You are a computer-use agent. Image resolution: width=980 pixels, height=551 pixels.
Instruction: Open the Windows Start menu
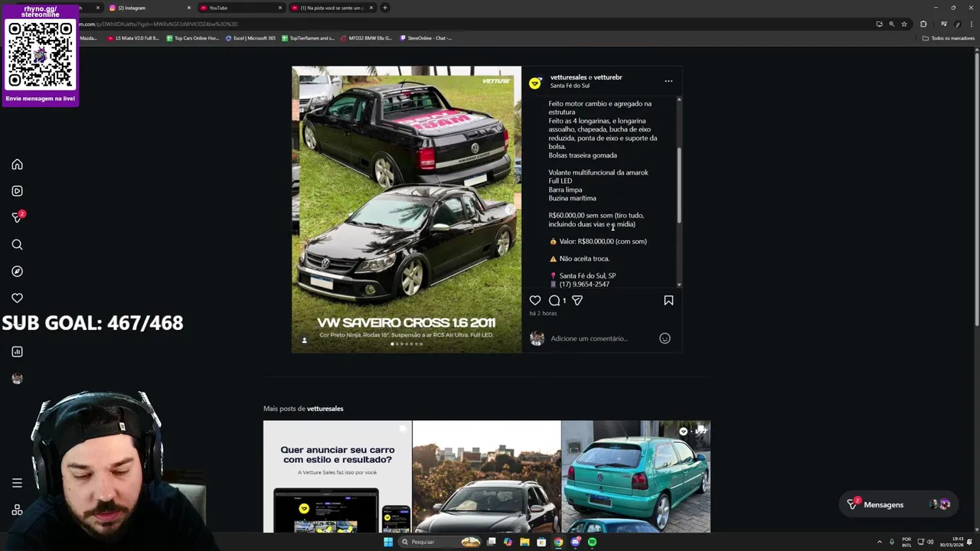click(388, 542)
